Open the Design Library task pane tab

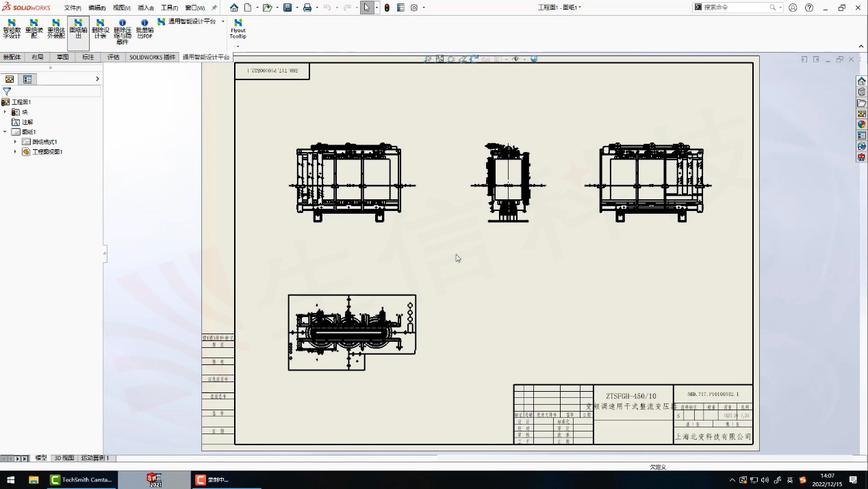click(861, 92)
